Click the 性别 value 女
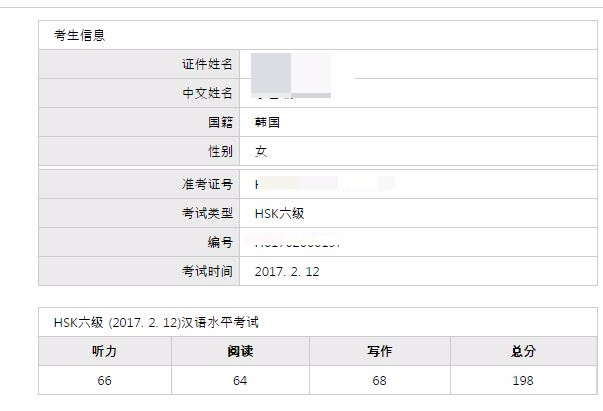Screen dimensions: 603x411 click(x=261, y=151)
